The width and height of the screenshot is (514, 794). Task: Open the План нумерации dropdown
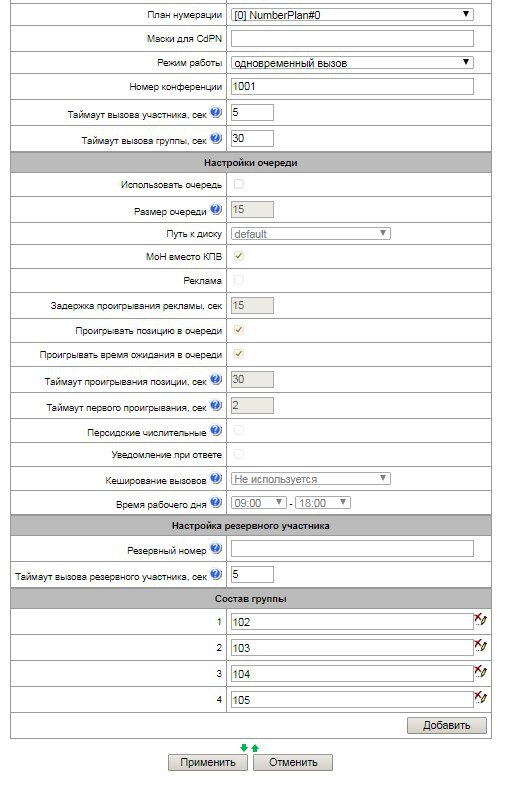coord(352,15)
